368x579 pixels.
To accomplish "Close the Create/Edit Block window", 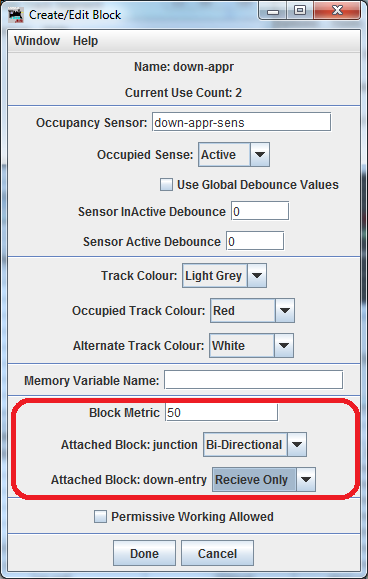I will [x=337, y=11].
